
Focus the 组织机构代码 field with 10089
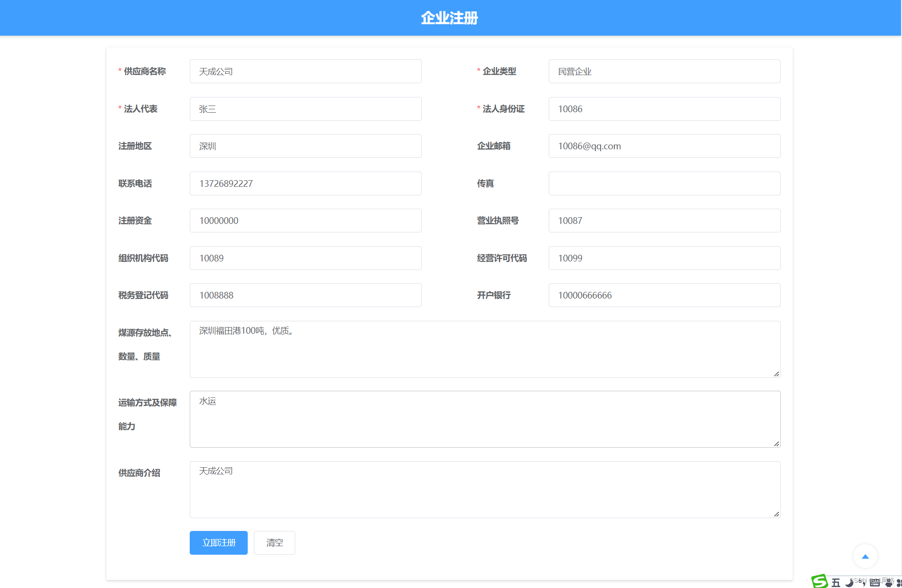(x=306, y=258)
